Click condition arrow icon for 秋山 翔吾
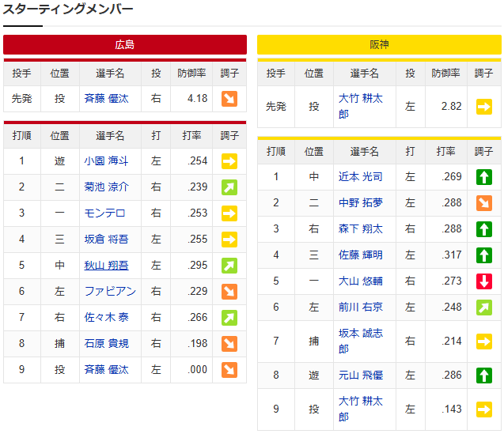 tap(229, 266)
